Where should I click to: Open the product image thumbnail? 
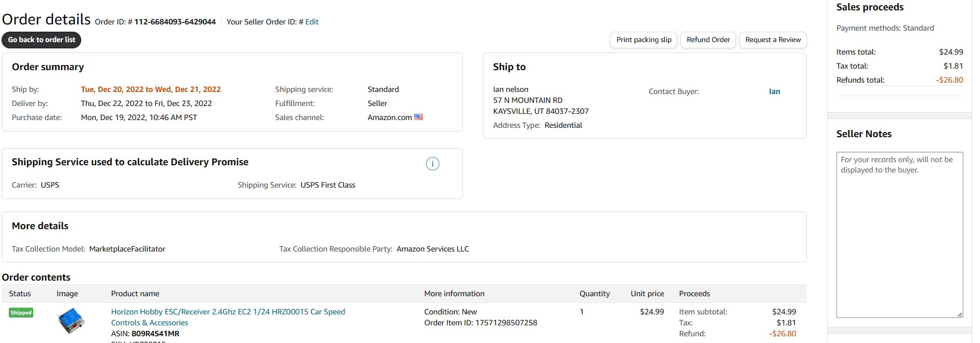click(71, 320)
